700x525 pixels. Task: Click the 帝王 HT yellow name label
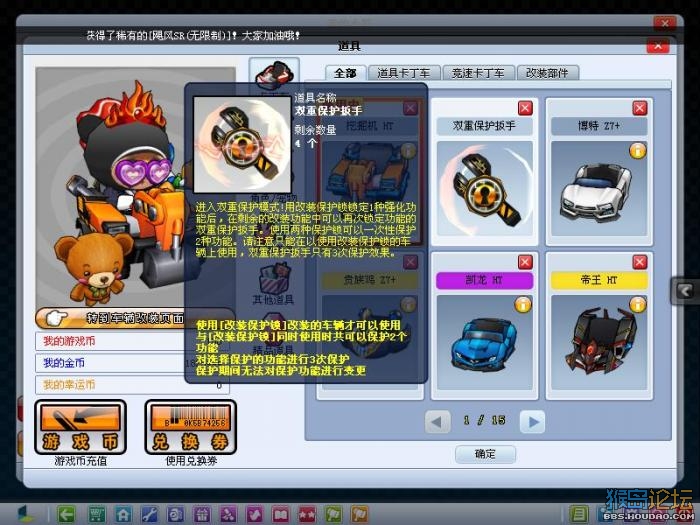pyautogui.click(x=599, y=280)
